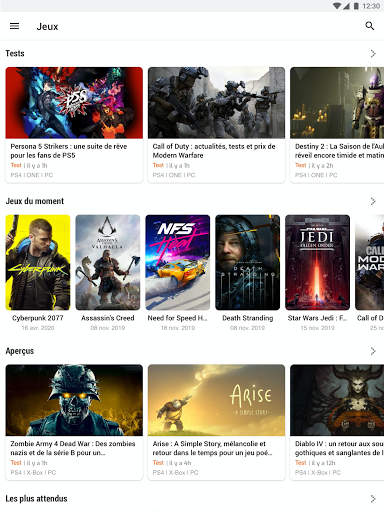The height and width of the screenshot is (512, 384).
Task: Tap the battery icon in status bar
Action: pyautogui.click(x=356, y=6)
